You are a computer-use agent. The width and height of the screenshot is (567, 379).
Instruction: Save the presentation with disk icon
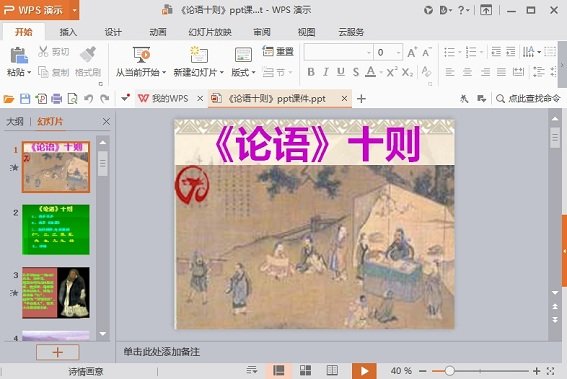point(25,99)
